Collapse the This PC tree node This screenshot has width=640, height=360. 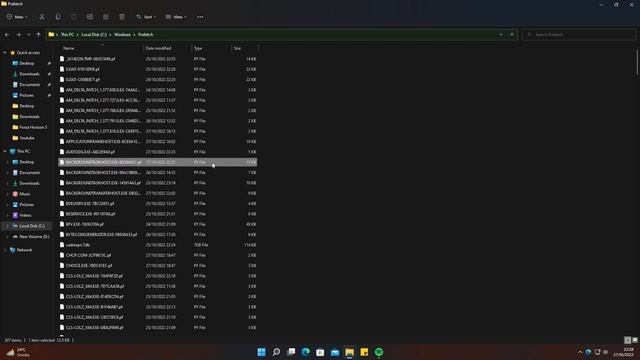coord(5,151)
